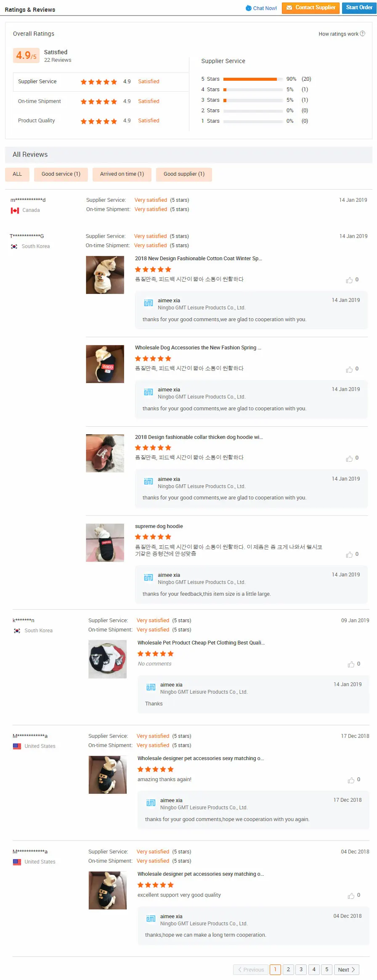Like the 'amazing thanks again!' review
The image size is (377, 980).
[351, 780]
